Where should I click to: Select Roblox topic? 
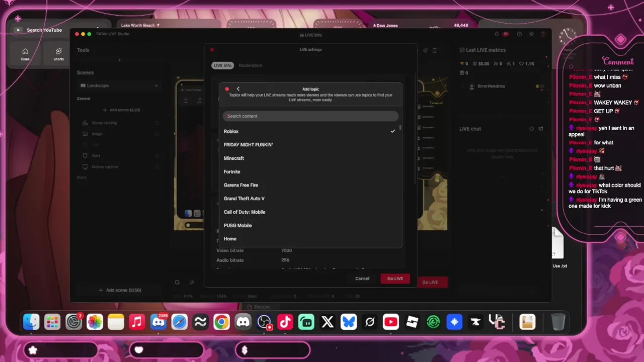(309, 131)
